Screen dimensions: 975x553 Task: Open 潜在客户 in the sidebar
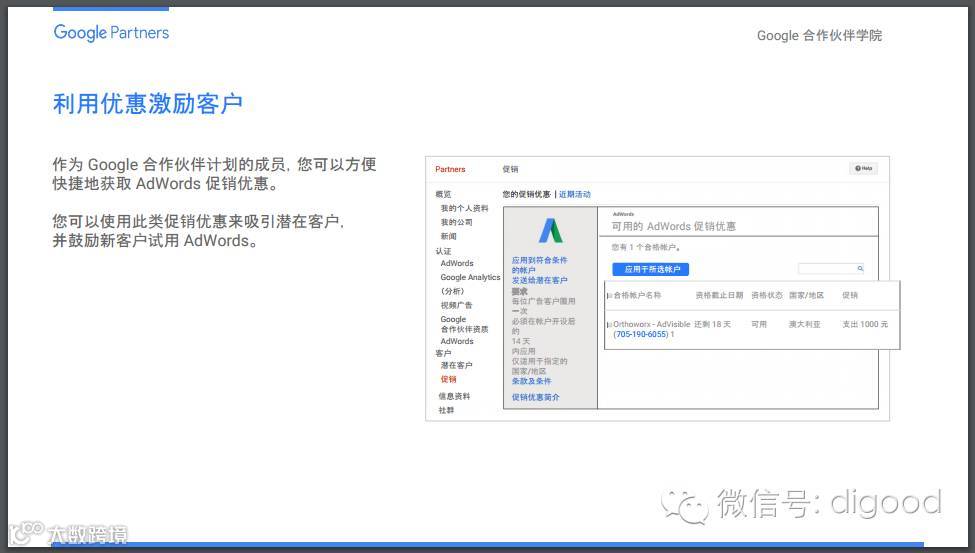click(x=456, y=366)
